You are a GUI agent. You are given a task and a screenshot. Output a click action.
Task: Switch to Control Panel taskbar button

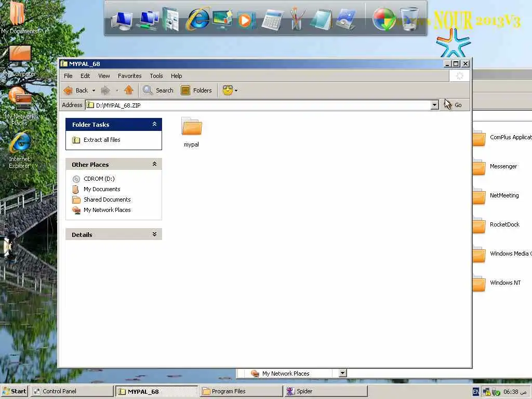72,391
